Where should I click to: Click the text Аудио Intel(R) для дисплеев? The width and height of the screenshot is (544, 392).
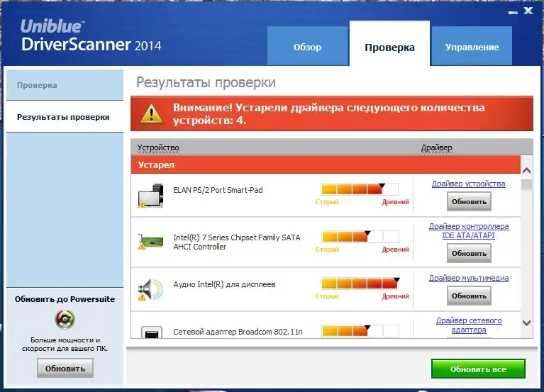pyautogui.click(x=224, y=284)
